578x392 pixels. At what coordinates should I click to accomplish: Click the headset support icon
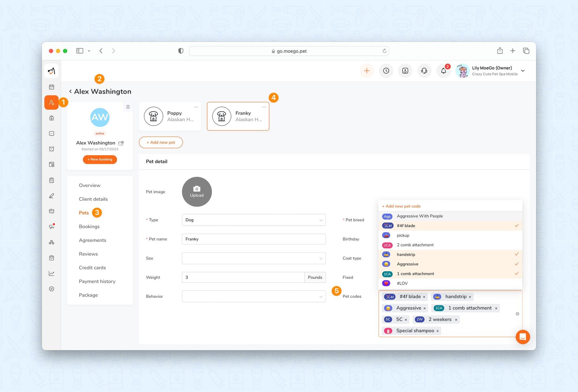point(424,71)
